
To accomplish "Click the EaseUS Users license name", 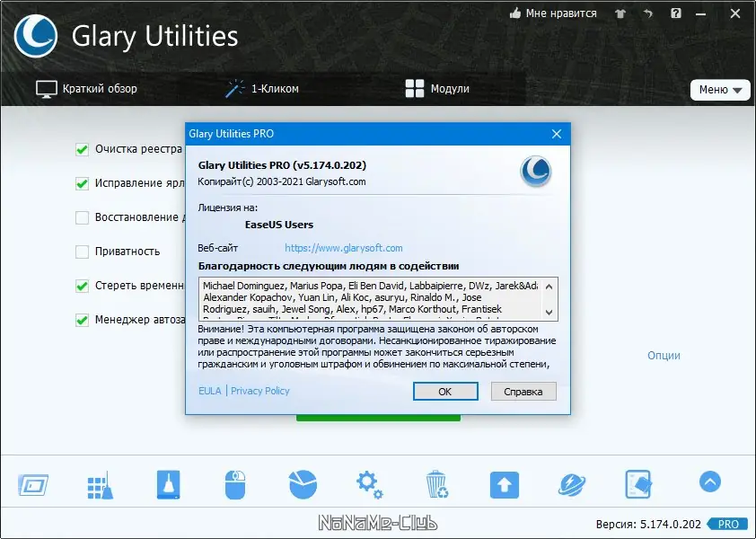I will (x=278, y=225).
